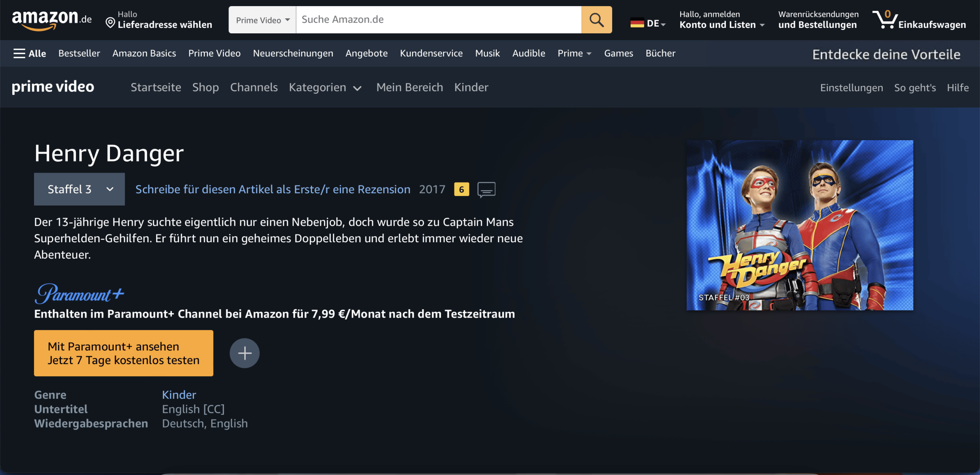This screenshot has height=475, width=980.
Task: Click the Henry Danger title heading
Action: (x=109, y=153)
